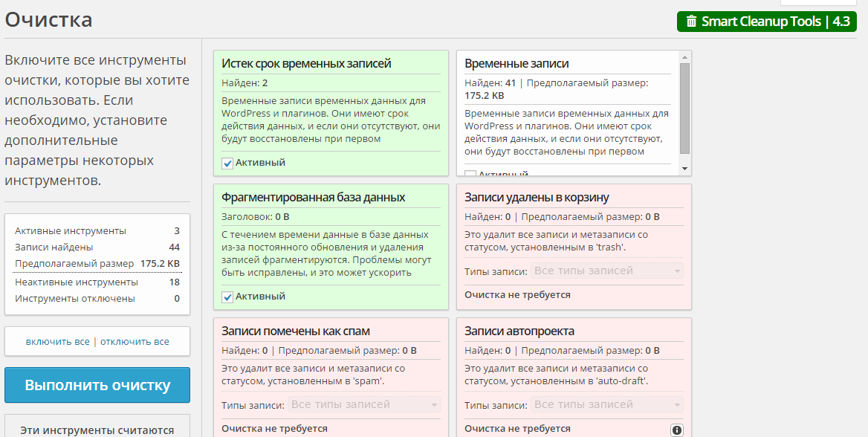Open Типы записи dropdown on Записи автопроекта
Screen dimensions: 868x437
point(606,404)
